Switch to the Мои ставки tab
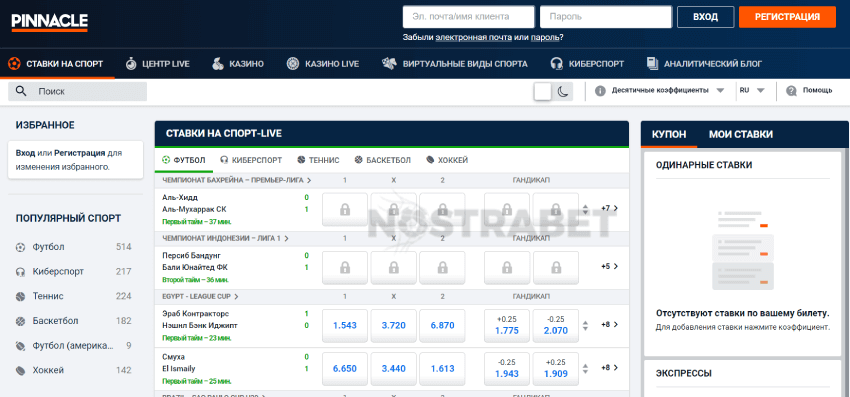 (x=740, y=135)
